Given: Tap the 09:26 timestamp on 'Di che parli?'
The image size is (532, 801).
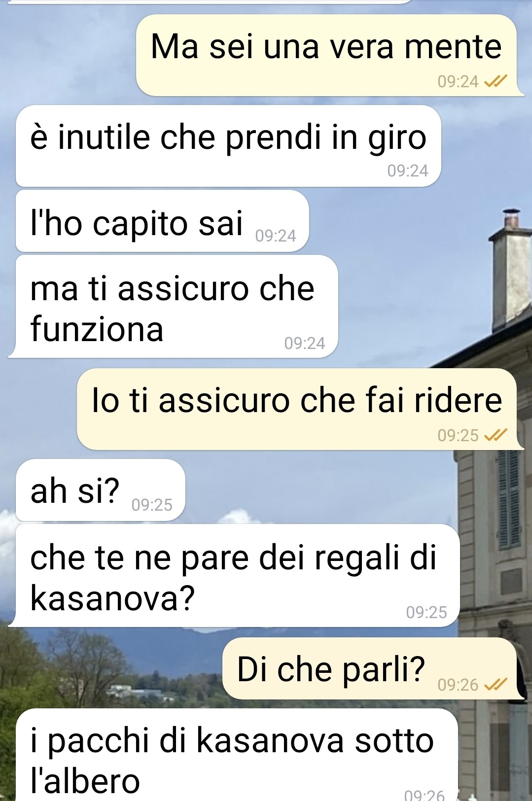Looking at the screenshot, I should (x=458, y=685).
